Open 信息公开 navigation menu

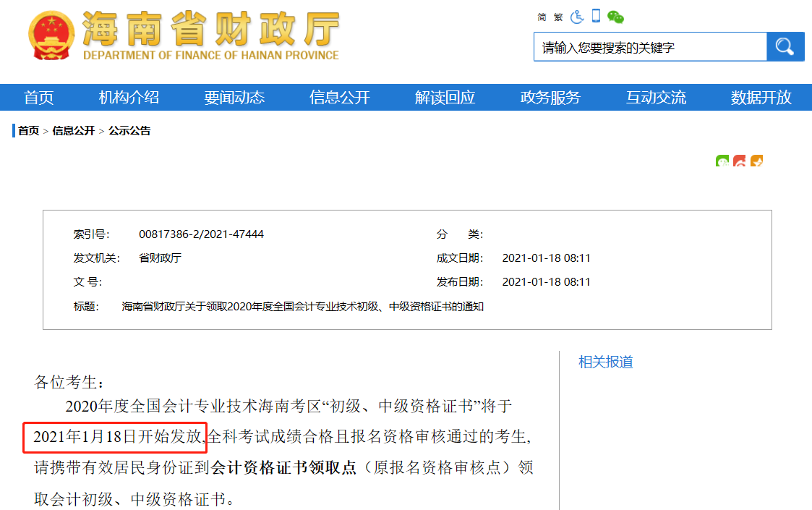340,98
